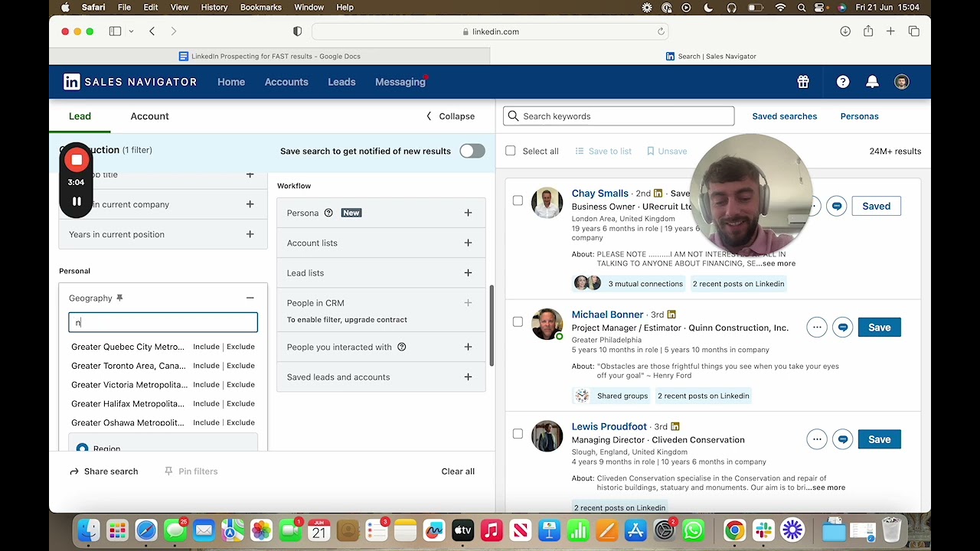Check the Select all checkbox
This screenshot has width=980, height=551.
click(511, 151)
